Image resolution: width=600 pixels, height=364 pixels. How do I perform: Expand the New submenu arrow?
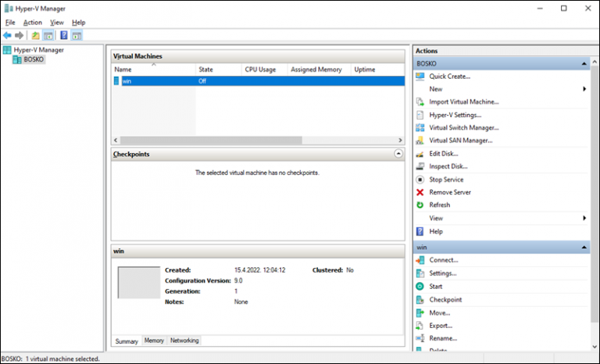(584, 89)
